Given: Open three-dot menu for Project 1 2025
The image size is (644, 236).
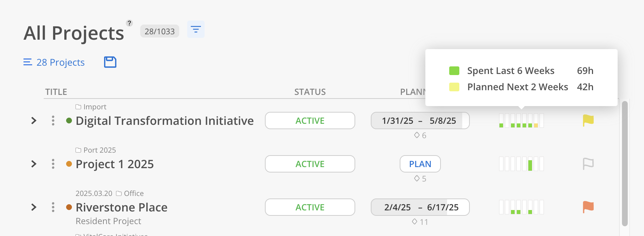Looking at the screenshot, I should [53, 164].
